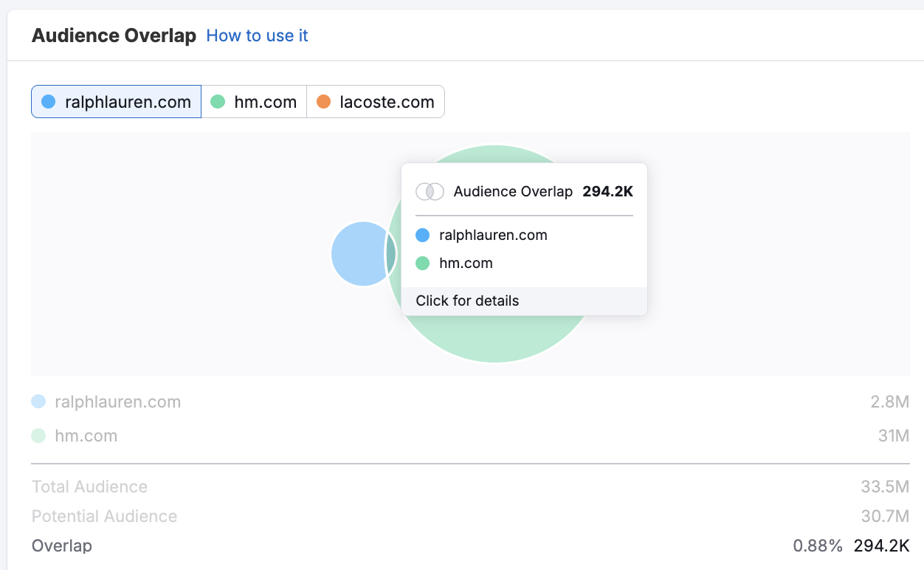This screenshot has height=570, width=924.
Task: Click the hm.com legend label below the chart
Action: click(86, 436)
